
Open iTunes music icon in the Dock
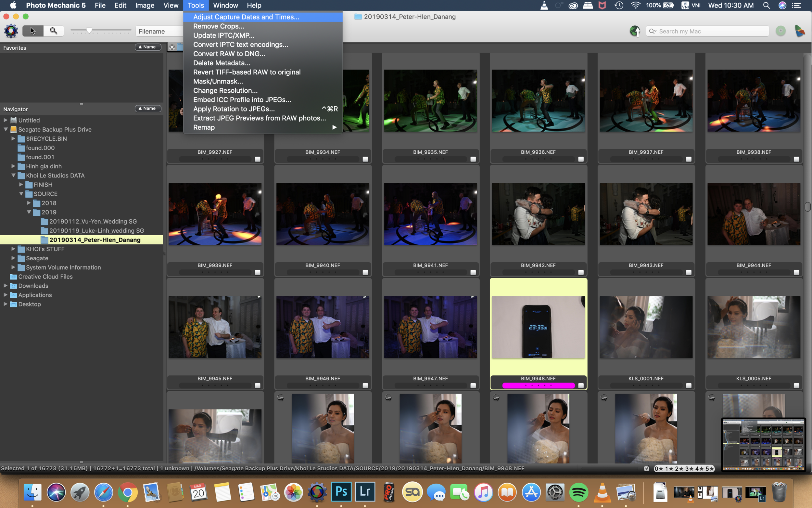click(x=483, y=492)
